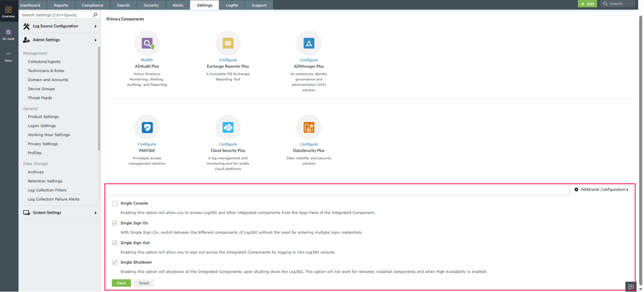Screen dimensions: 644x292
Task: Uncheck the Single Shutdown checkbox
Action: click(x=115, y=262)
